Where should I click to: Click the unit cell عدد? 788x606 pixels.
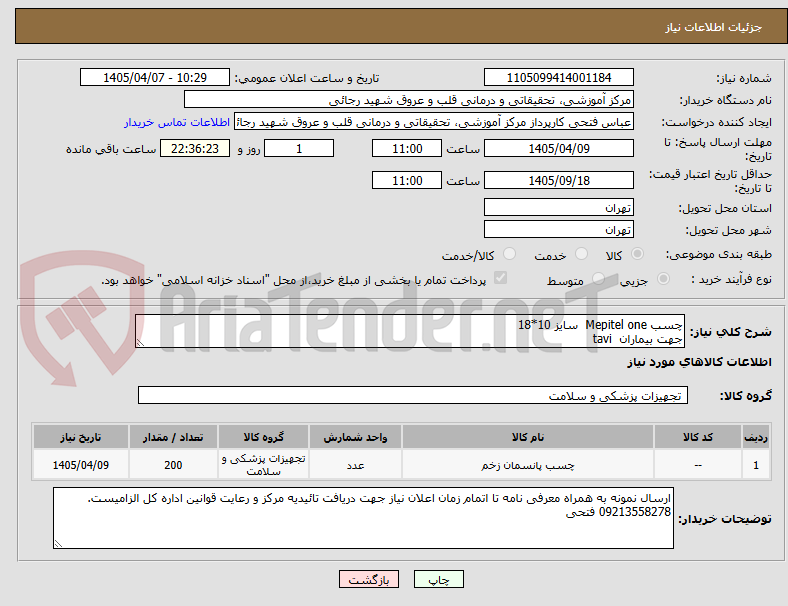tap(355, 465)
